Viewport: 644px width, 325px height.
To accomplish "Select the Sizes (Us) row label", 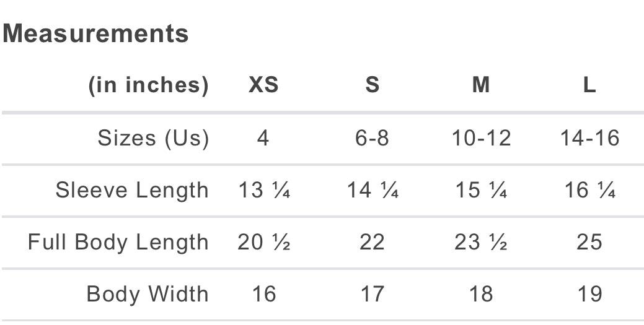I will click(x=153, y=138).
